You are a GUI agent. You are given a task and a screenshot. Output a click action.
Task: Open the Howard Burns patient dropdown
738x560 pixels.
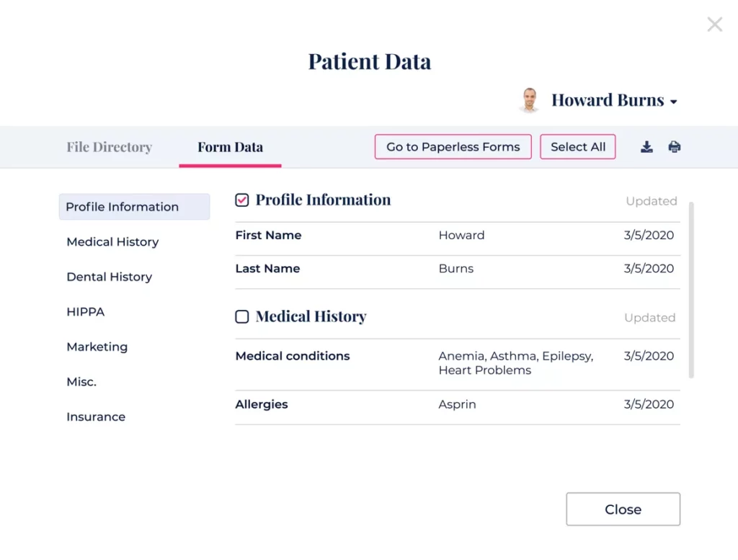pyautogui.click(x=673, y=102)
